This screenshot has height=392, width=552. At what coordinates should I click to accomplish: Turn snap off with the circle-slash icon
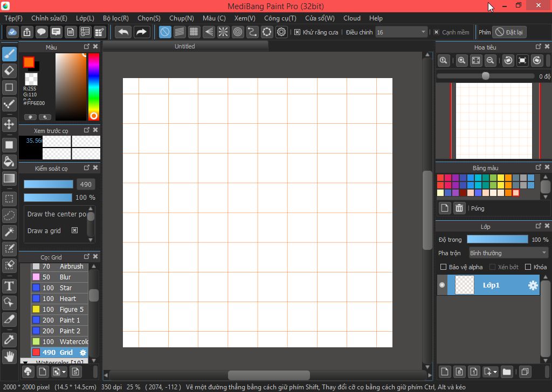165,32
